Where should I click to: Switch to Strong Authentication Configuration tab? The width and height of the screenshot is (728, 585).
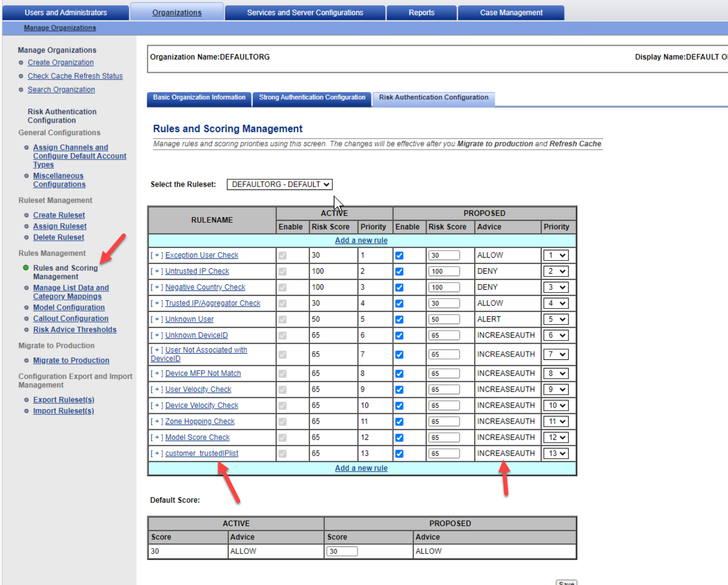[312, 98]
